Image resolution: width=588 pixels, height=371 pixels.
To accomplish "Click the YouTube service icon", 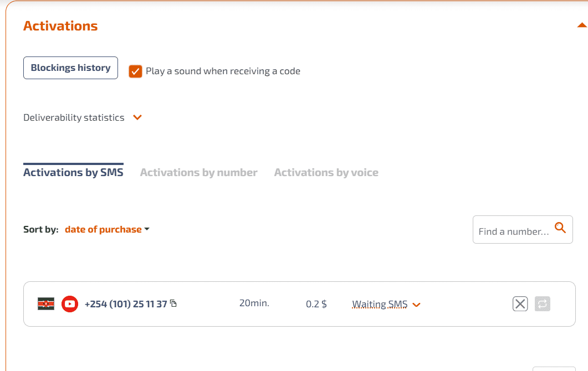I will coord(70,304).
